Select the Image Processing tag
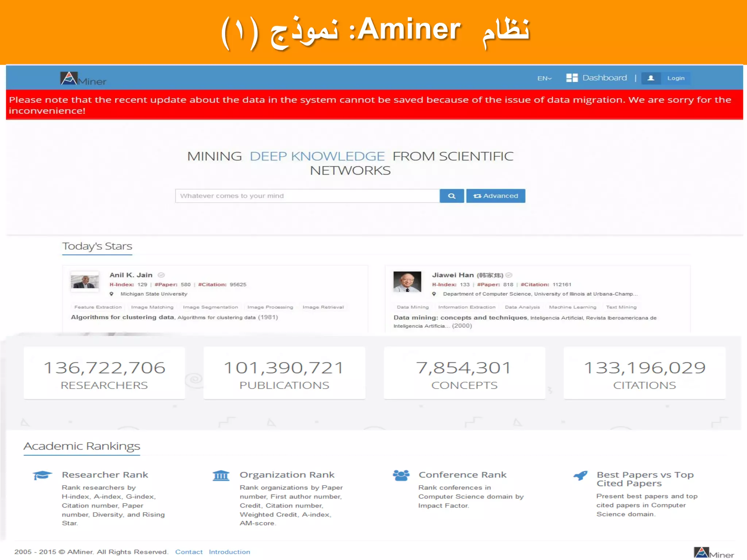747x560 pixels. click(270, 307)
